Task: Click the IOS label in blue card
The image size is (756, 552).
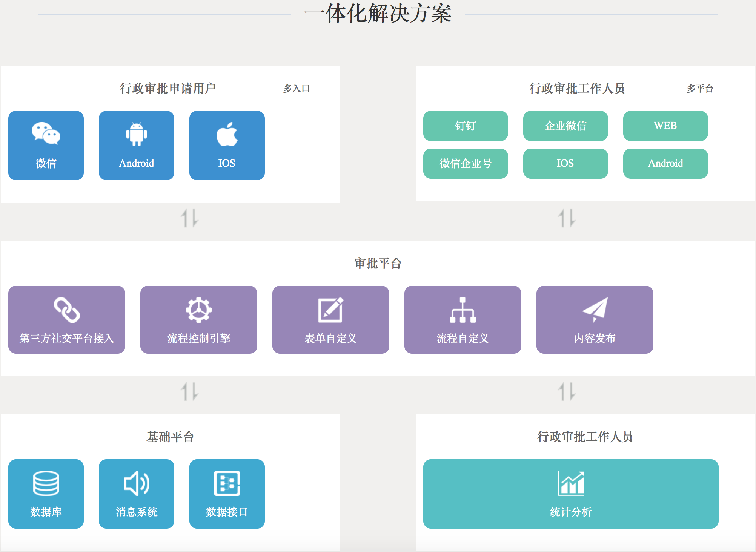Action: coord(227,163)
